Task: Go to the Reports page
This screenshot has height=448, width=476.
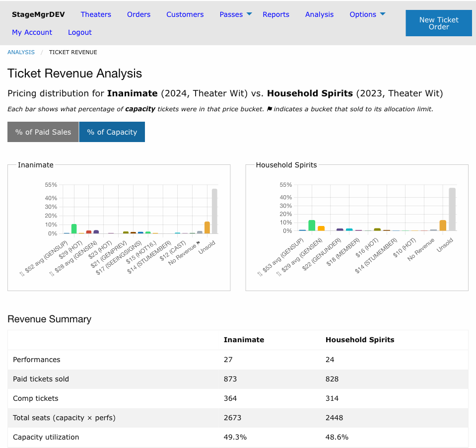Action: coord(275,14)
